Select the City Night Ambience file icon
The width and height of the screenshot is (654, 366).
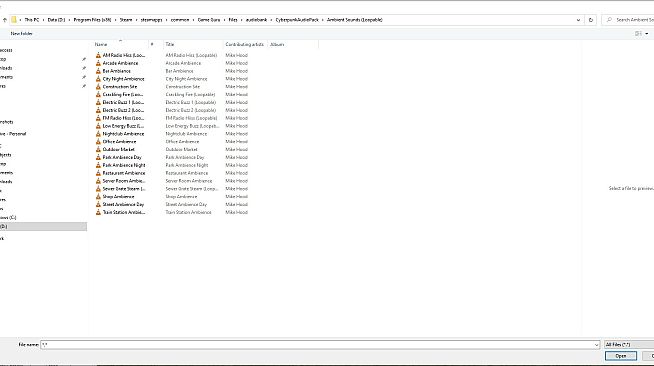click(98, 79)
